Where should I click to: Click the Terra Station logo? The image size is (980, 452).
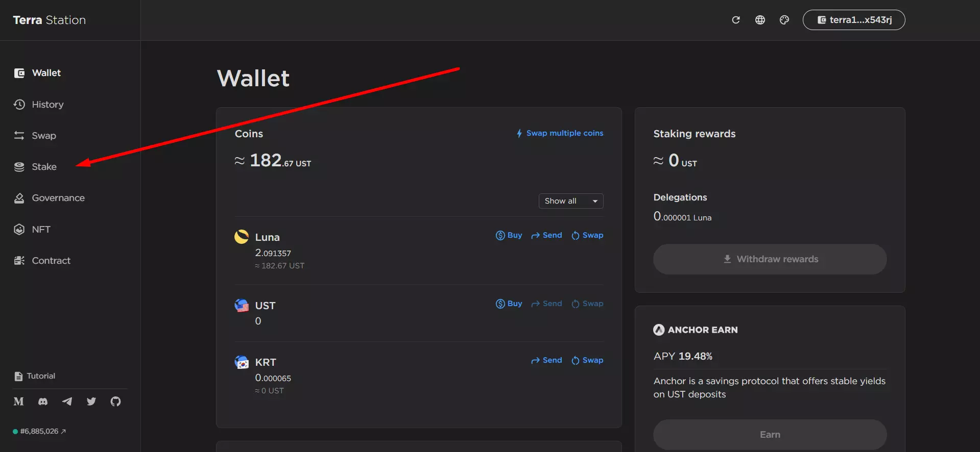[50, 20]
